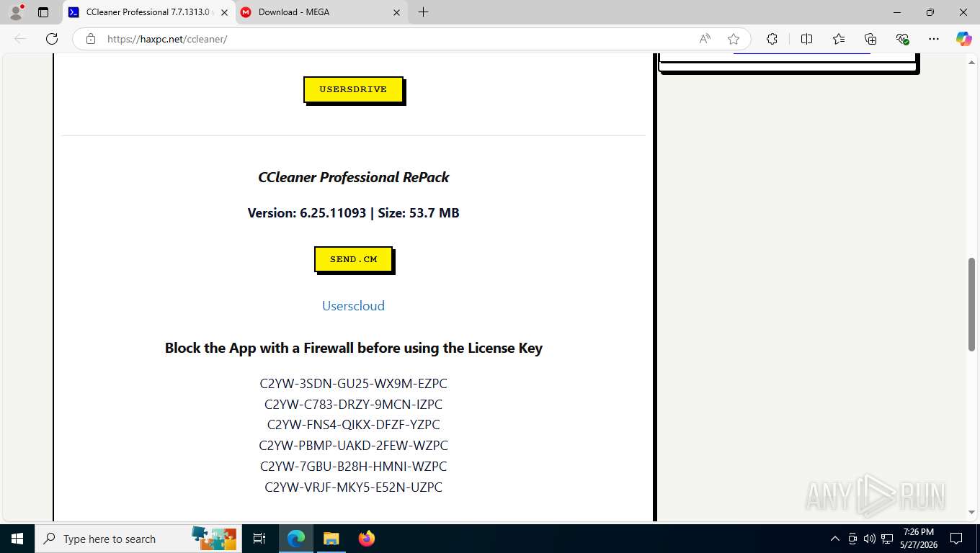
Task: Open network status tray icon
Action: point(886,539)
